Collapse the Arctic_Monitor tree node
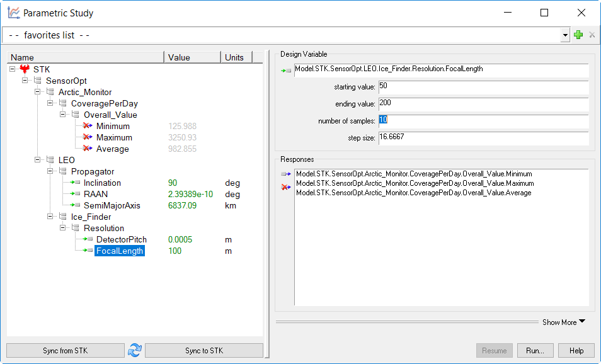The width and height of the screenshot is (601, 364). click(38, 92)
